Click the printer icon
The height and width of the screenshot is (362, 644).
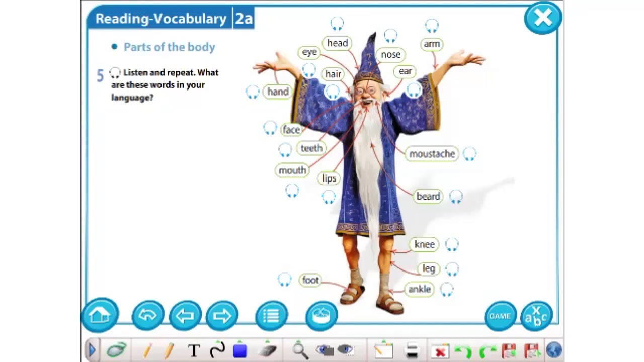pos(412,350)
